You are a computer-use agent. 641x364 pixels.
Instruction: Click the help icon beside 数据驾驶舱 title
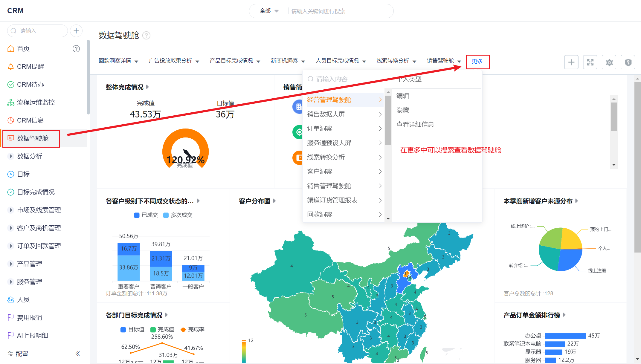146,36
